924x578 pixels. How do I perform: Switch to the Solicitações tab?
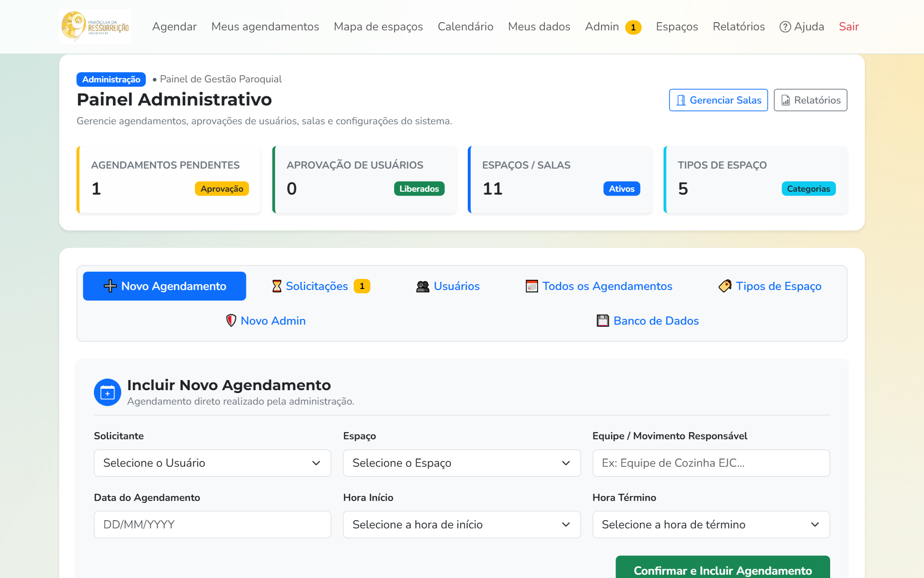321,286
